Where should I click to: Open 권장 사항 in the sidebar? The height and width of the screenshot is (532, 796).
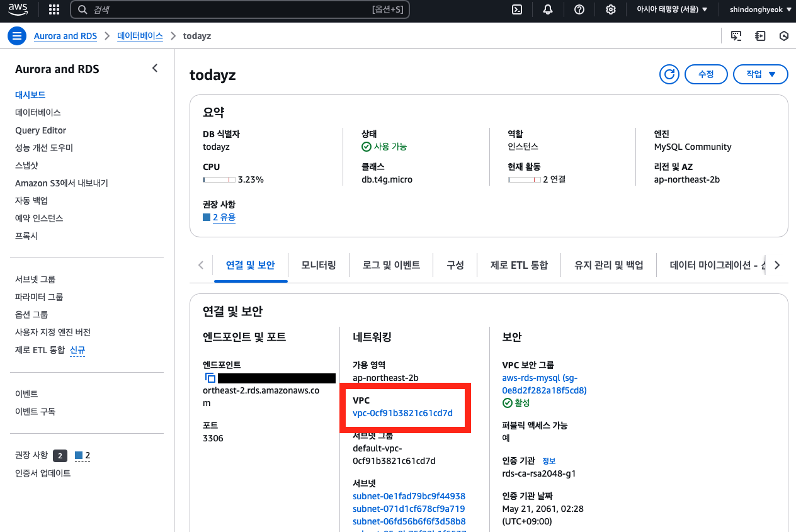point(31,455)
